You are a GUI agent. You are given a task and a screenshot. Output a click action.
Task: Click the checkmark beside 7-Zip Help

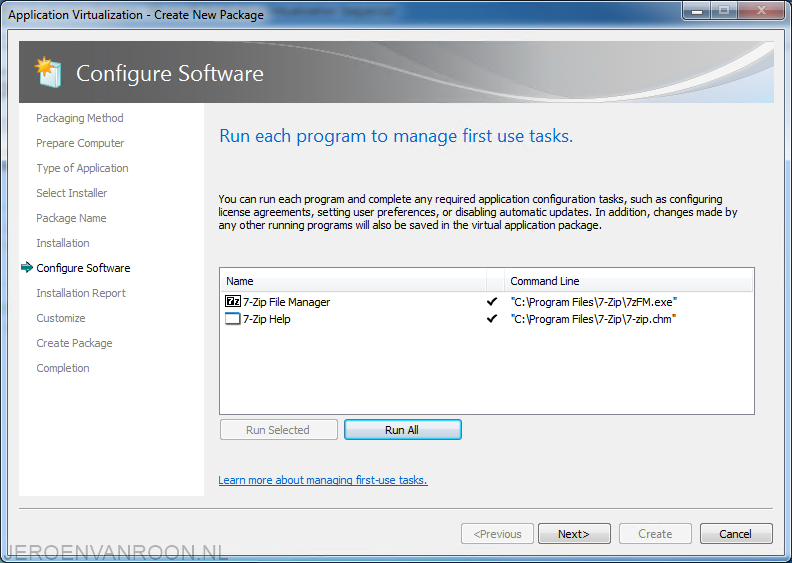pos(492,319)
